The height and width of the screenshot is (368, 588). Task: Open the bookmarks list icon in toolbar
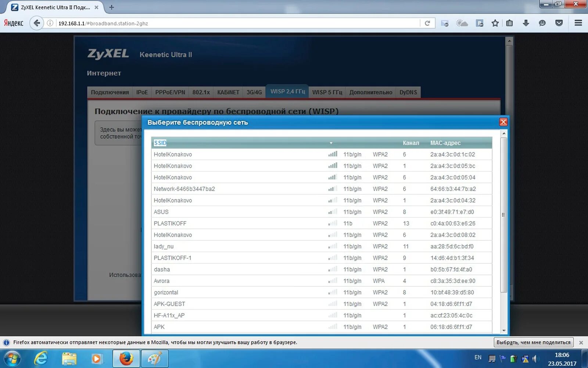coord(509,23)
